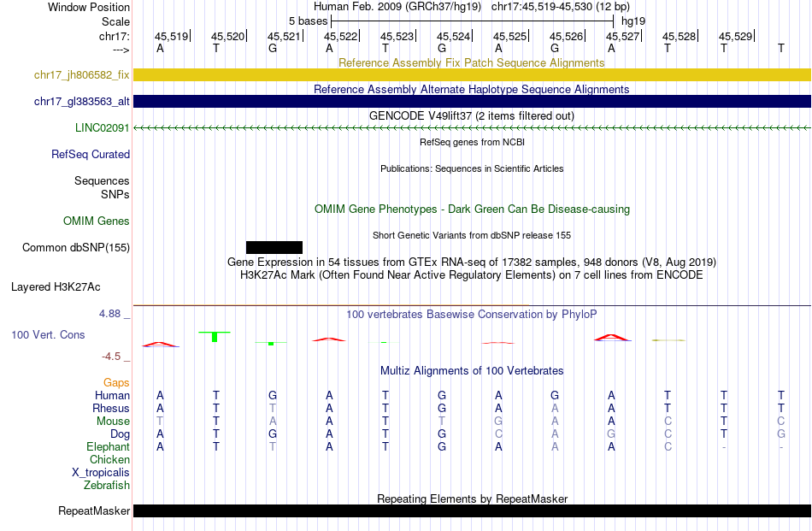Screen dimensions: 812x531
Task: Click the Repeating Elements by RepeatMasker title
Action: [x=473, y=499]
